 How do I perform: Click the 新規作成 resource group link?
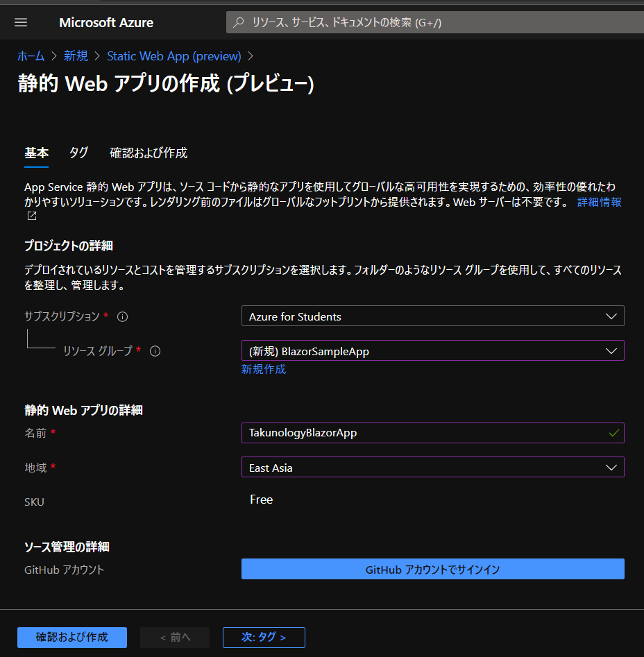coord(263,369)
